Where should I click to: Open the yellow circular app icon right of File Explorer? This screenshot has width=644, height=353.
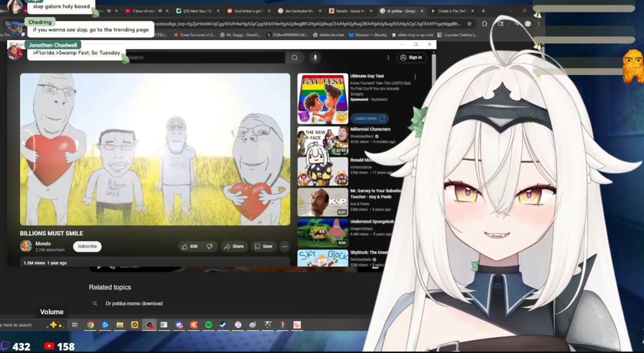click(135, 325)
